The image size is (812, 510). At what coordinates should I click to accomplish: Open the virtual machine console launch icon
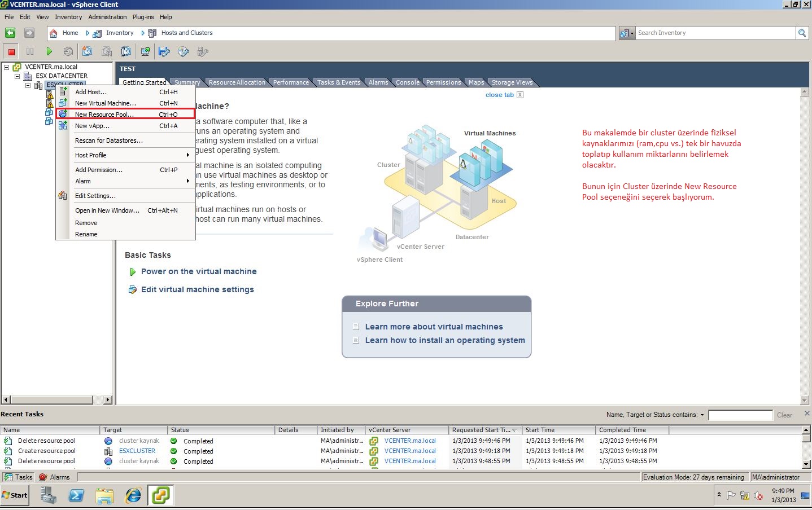[x=145, y=51]
